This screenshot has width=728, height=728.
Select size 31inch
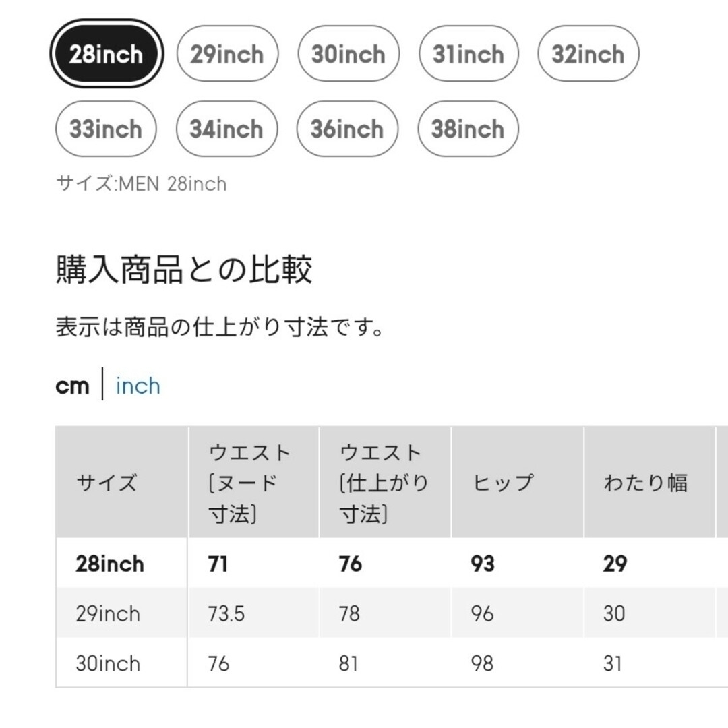468,54
